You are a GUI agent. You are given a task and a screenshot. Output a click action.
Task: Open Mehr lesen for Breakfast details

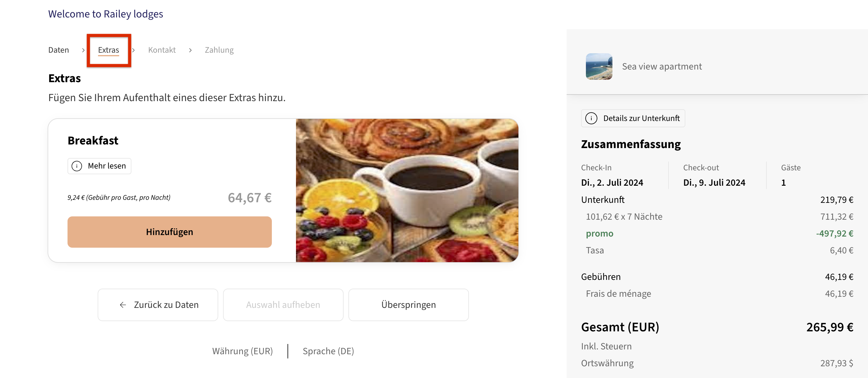(99, 166)
